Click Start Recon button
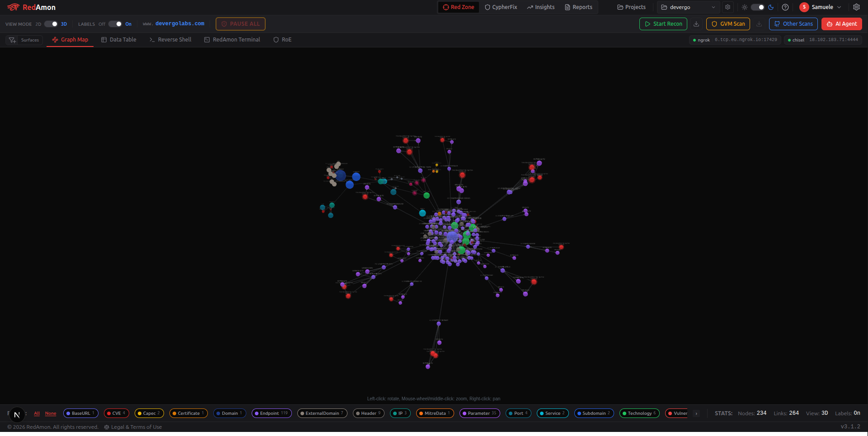The image size is (868, 436). (663, 24)
